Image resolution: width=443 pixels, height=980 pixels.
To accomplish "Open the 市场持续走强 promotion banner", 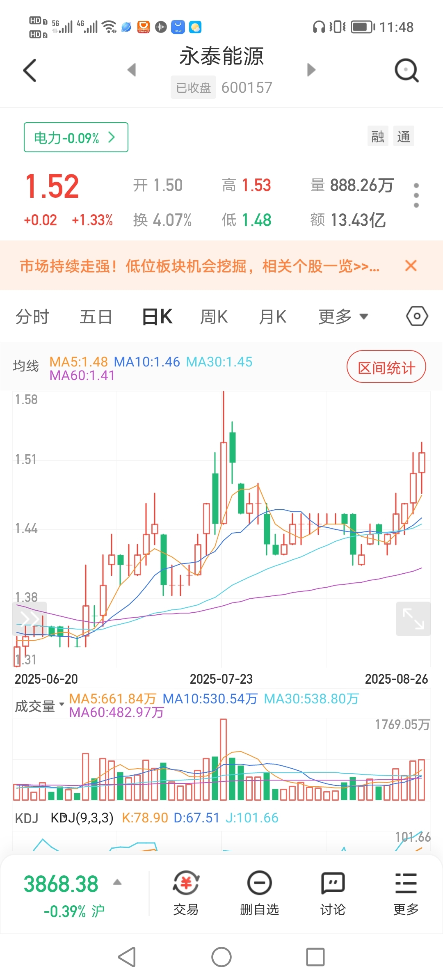I will [200, 266].
